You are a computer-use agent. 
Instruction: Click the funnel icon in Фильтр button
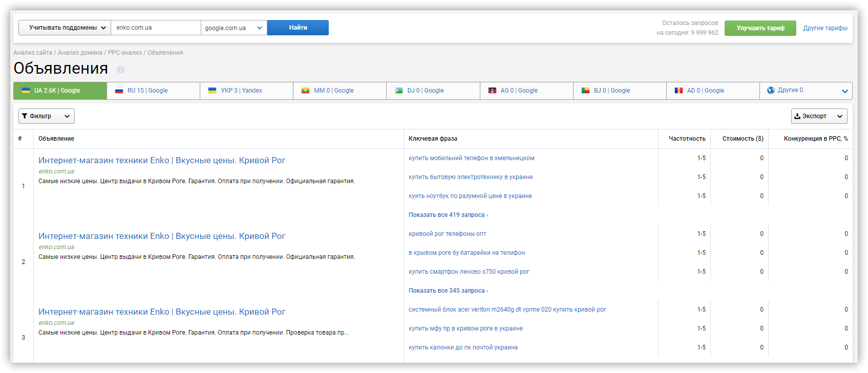click(25, 116)
